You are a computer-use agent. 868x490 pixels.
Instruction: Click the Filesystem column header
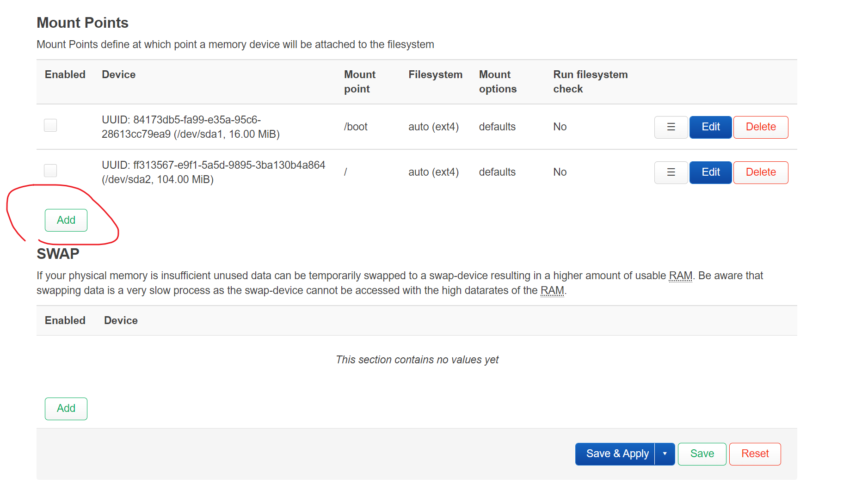pos(435,75)
